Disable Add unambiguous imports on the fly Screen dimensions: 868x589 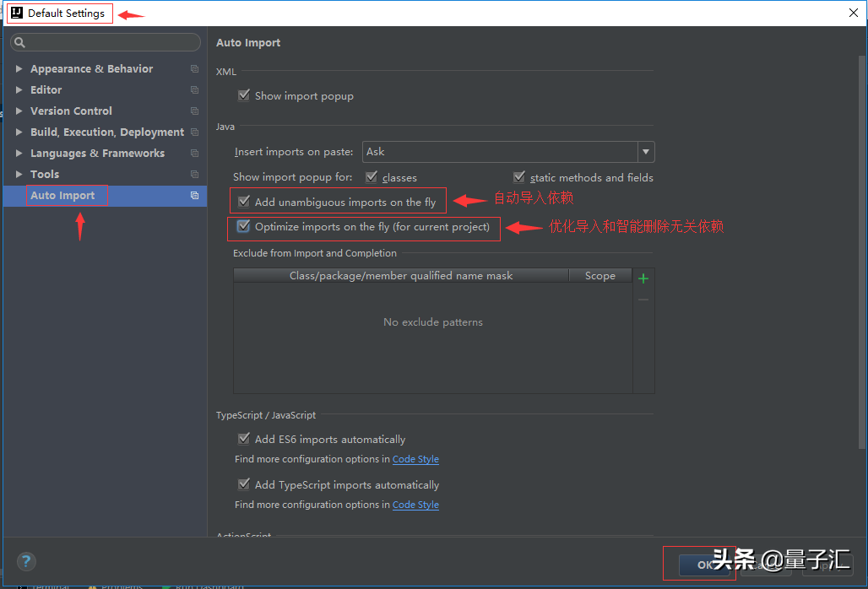(244, 202)
